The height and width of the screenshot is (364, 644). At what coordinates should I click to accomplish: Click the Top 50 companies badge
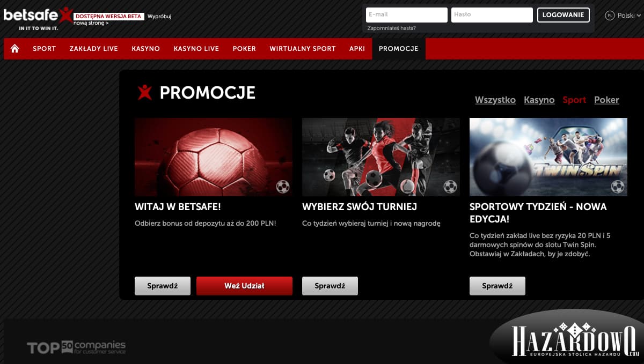[76, 347]
